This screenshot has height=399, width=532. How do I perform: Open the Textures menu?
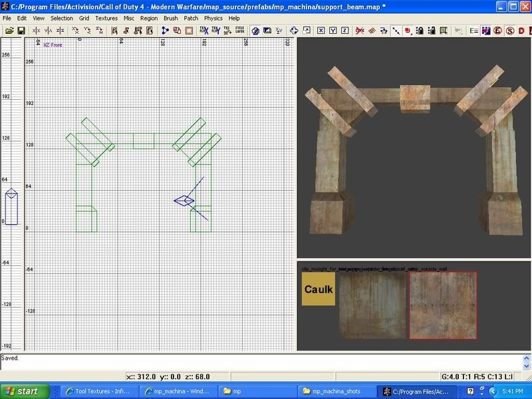click(x=106, y=19)
